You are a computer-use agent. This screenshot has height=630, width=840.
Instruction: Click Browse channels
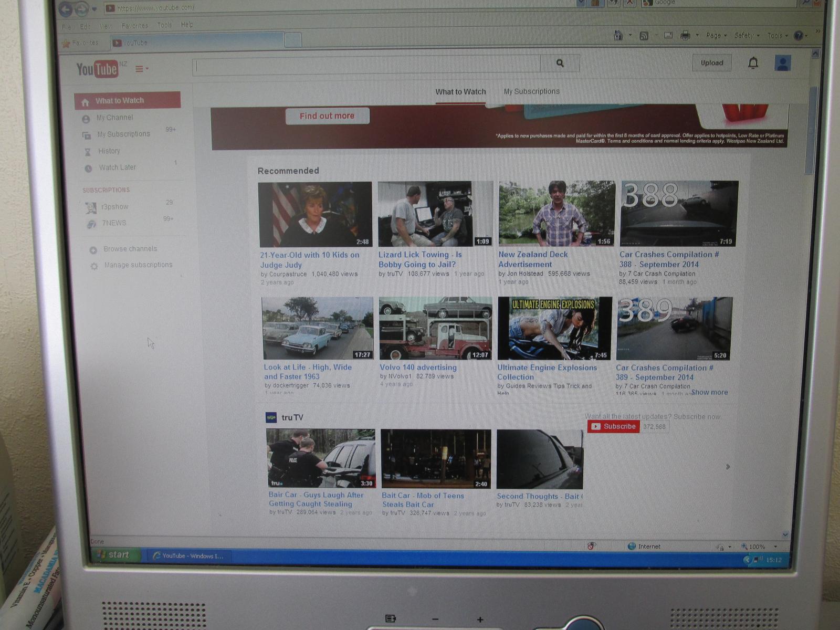click(x=130, y=249)
